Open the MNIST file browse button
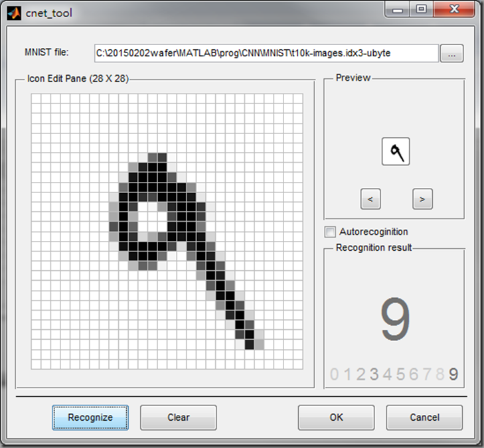 click(451, 54)
